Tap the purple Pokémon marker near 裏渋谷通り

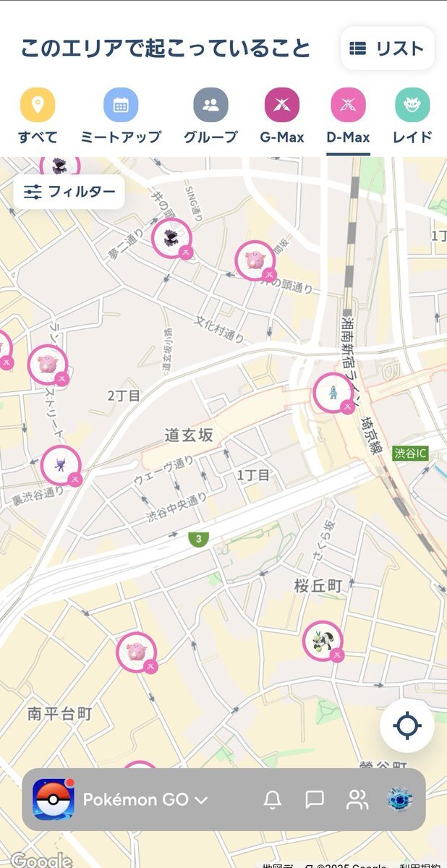pos(61,467)
